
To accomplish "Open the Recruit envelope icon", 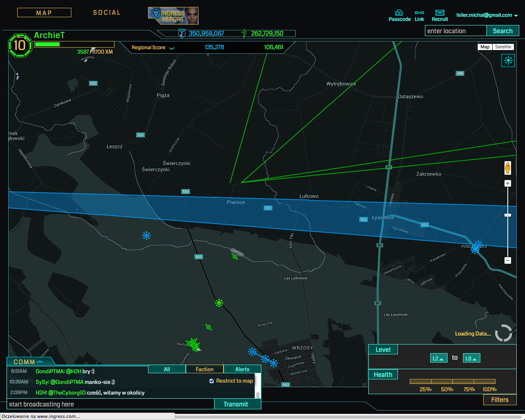I will click(440, 13).
